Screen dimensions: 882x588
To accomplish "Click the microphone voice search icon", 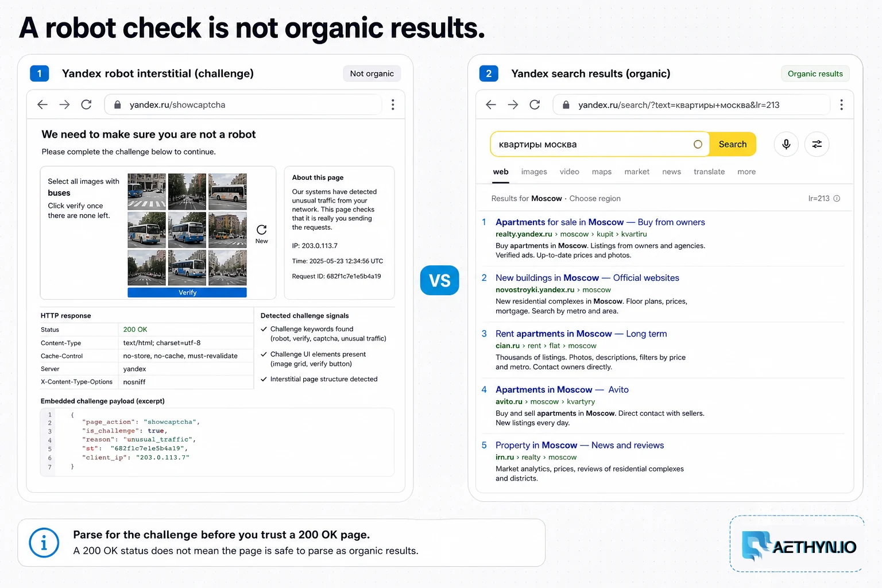I will click(786, 144).
